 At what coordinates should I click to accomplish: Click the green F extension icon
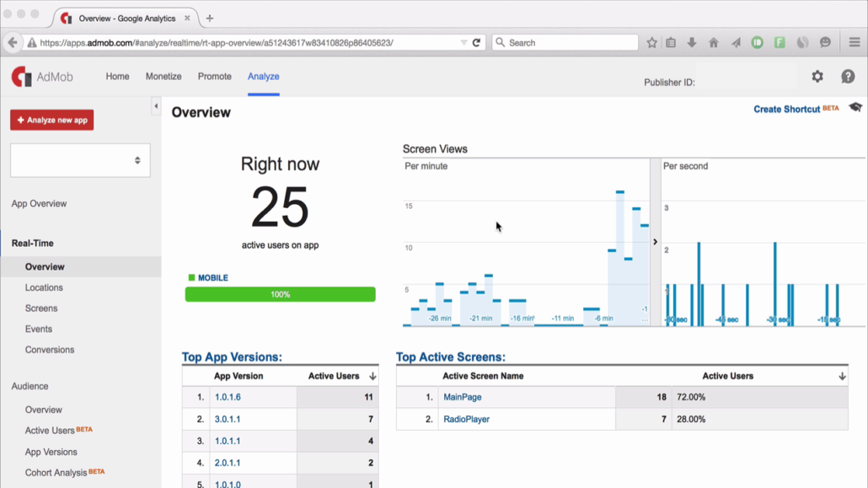780,43
